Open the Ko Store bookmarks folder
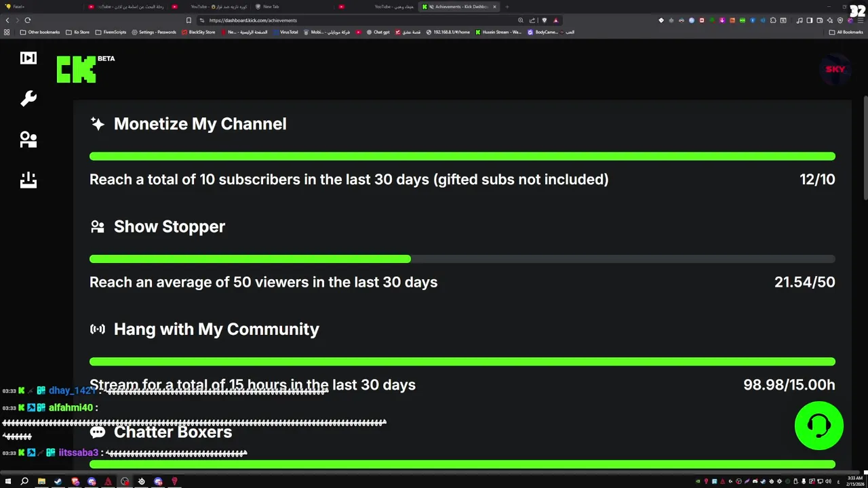 [77, 32]
